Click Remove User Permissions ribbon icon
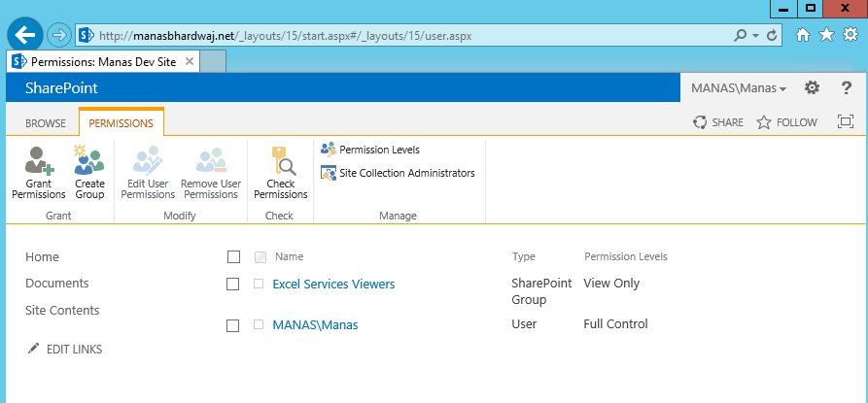Image resolution: width=868 pixels, height=403 pixels. point(211,173)
